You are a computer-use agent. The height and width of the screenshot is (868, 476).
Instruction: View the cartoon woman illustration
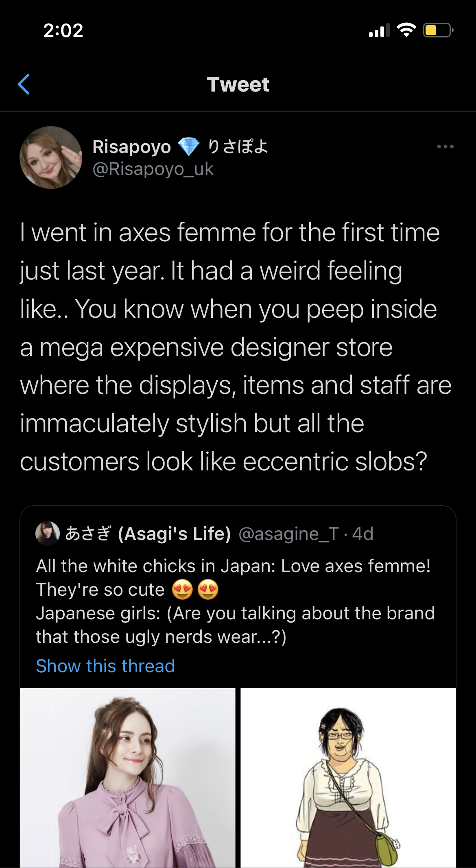[x=348, y=778]
